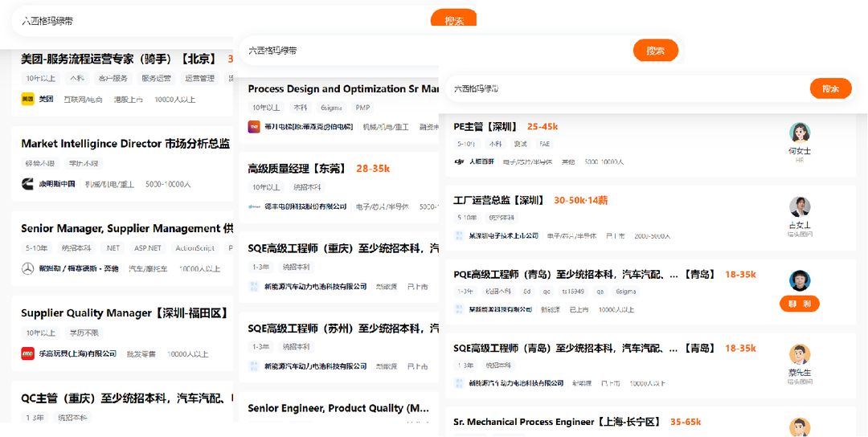Open Market Intelligince Director job title
This screenshot has width=868, height=437.
coord(125,144)
